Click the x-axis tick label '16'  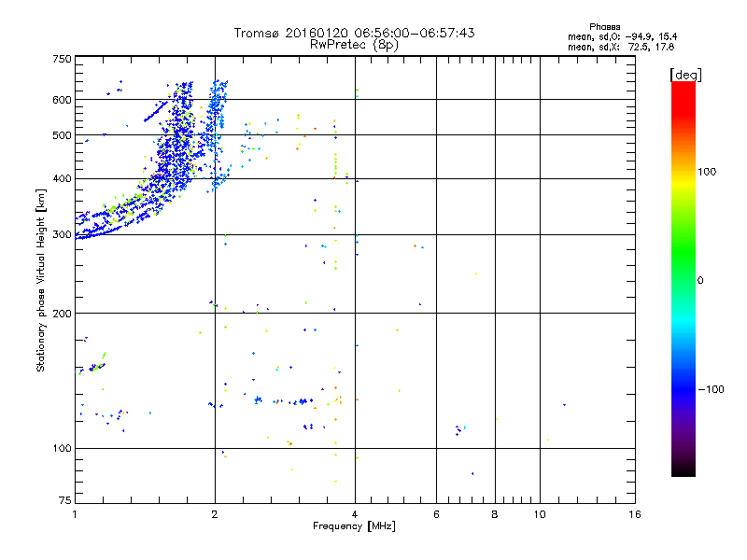click(x=635, y=514)
